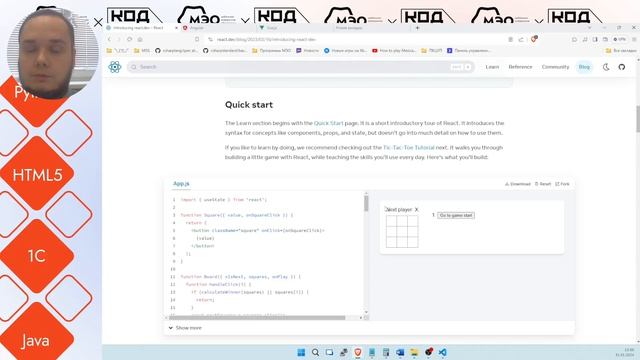640x360 pixels.
Task: Open the taskbar clock and date
Action: pyautogui.click(x=624, y=352)
